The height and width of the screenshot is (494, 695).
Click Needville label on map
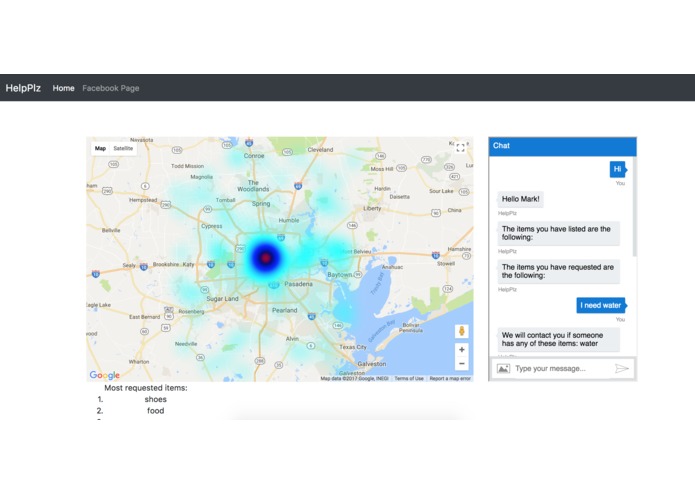186,344
